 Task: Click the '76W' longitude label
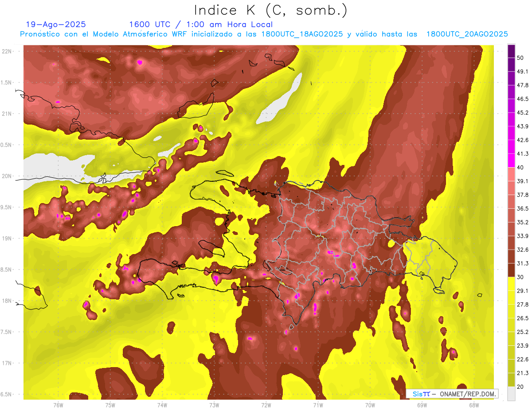[x=58, y=405]
